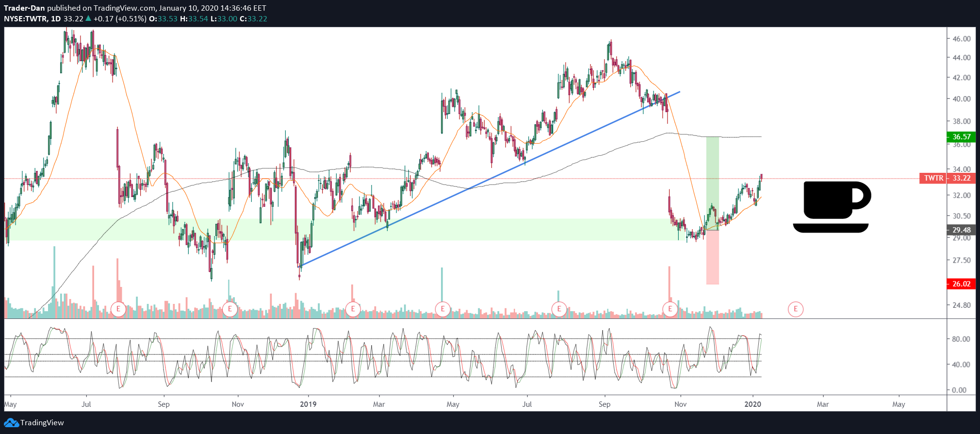Screen dimensions: 980x434
Task: Click the 32.00 price axis label
Action: click(962, 196)
